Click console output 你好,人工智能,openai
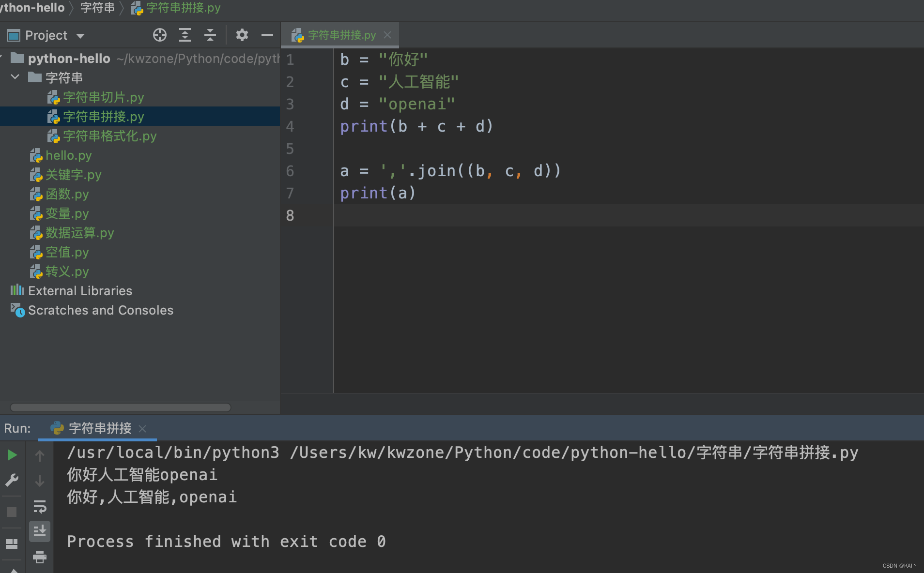 [152, 497]
